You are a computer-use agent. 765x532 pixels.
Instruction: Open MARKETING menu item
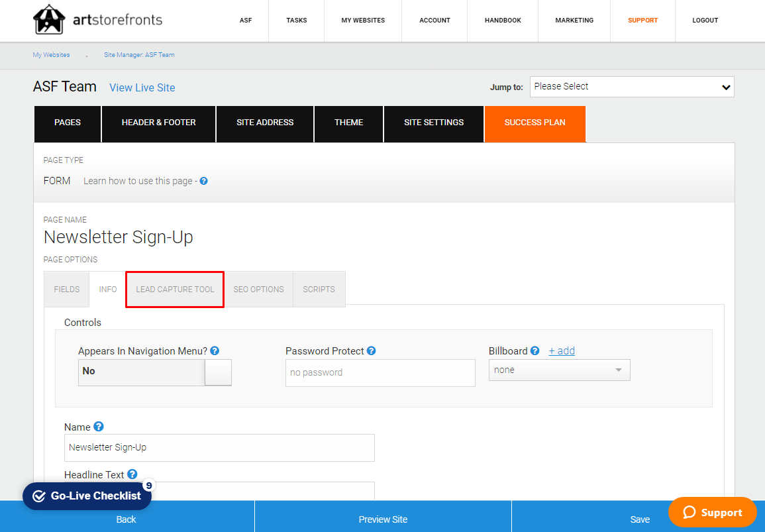click(574, 21)
